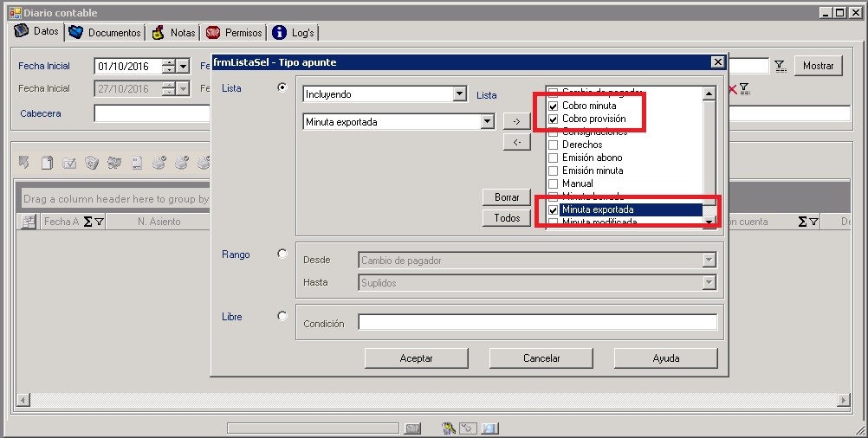
Task: Click the STOP icon next to progress bar
Action: (x=412, y=428)
